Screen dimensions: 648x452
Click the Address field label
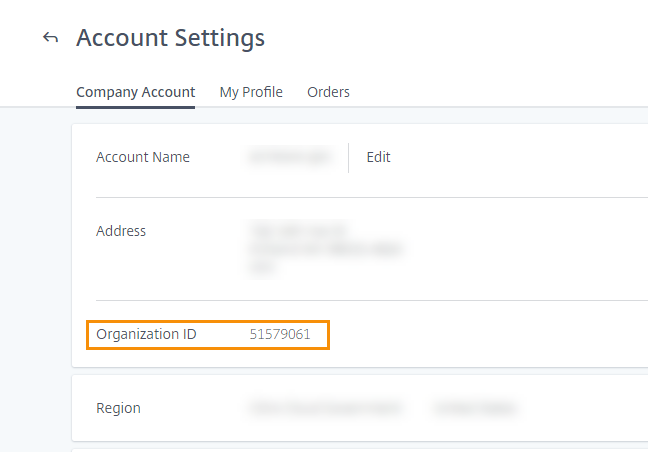coord(121,231)
